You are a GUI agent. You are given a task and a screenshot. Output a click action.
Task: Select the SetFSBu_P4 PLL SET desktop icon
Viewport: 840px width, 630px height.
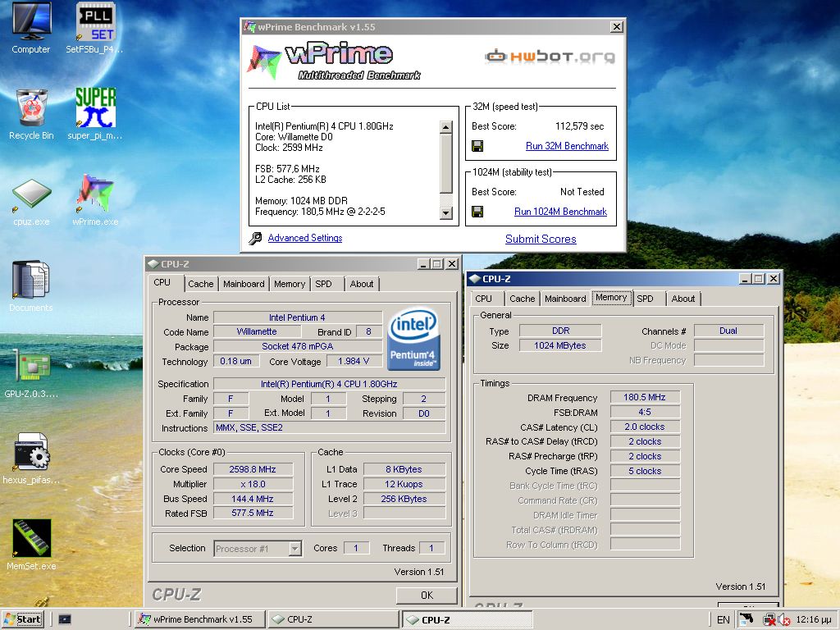[95, 28]
